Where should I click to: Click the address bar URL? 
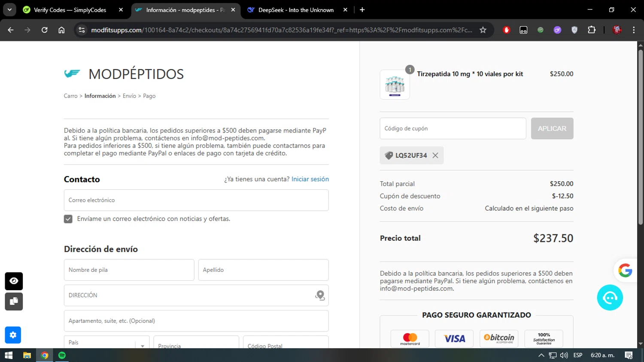pyautogui.click(x=281, y=30)
